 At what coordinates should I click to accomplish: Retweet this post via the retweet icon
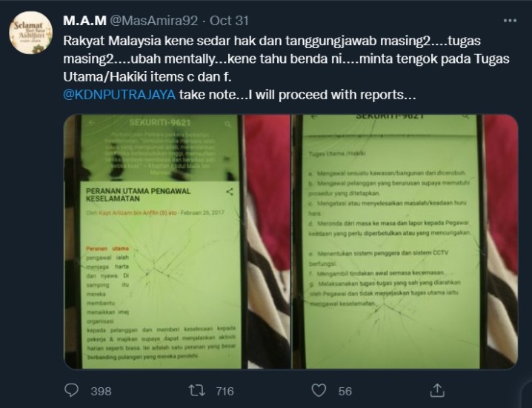[197, 390]
